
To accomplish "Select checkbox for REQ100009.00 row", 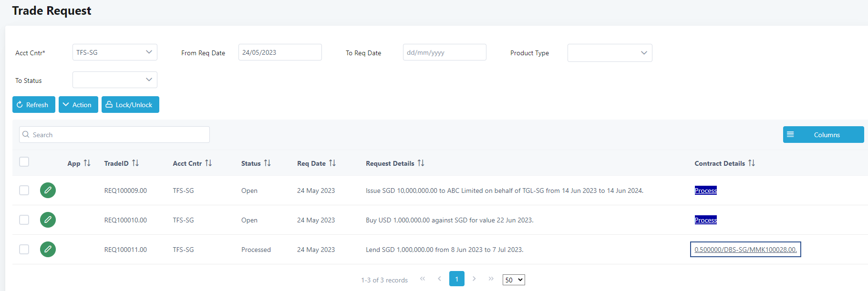I will tap(24, 191).
